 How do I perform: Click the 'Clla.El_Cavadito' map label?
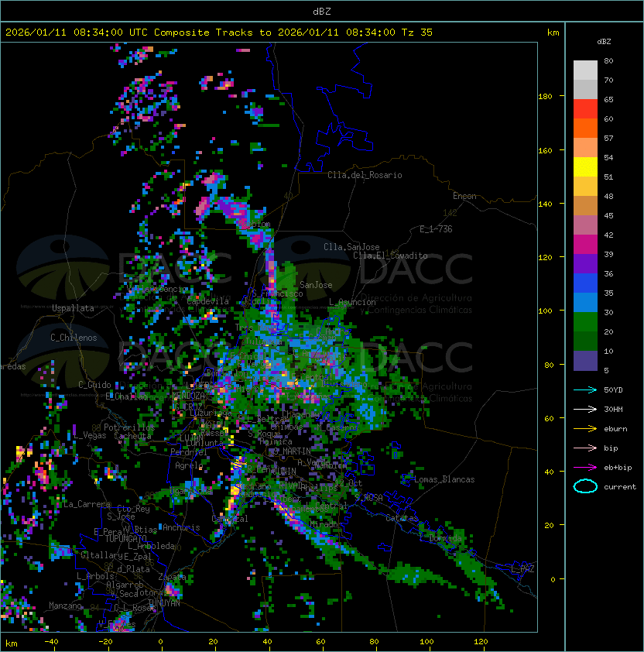tap(390, 256)
